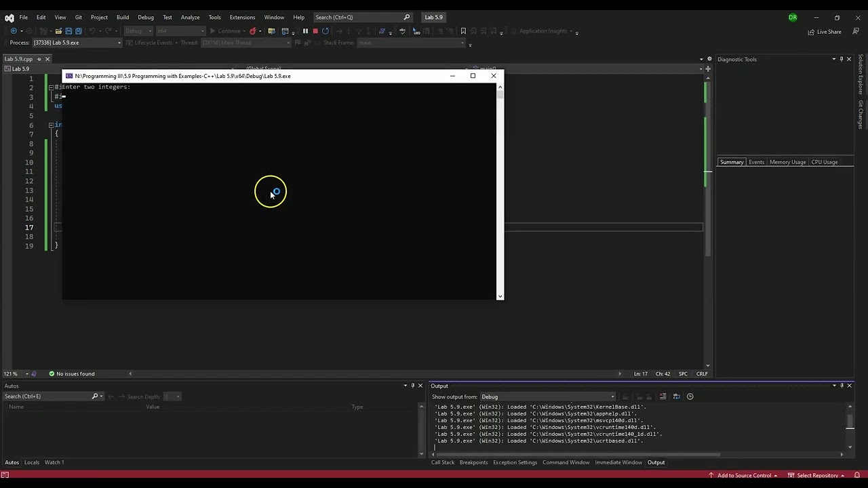Collapse the code region at line 2
The height and width of the screenshot is (488, 868).
tap(51, 87)
